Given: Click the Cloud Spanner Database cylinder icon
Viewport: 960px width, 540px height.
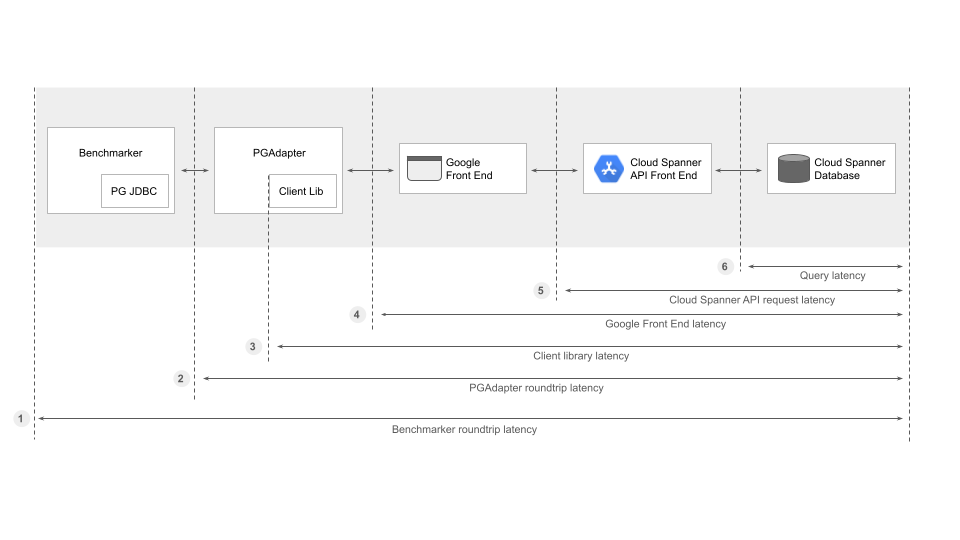Looking at the screenshot, I should (x=793, y=168).
